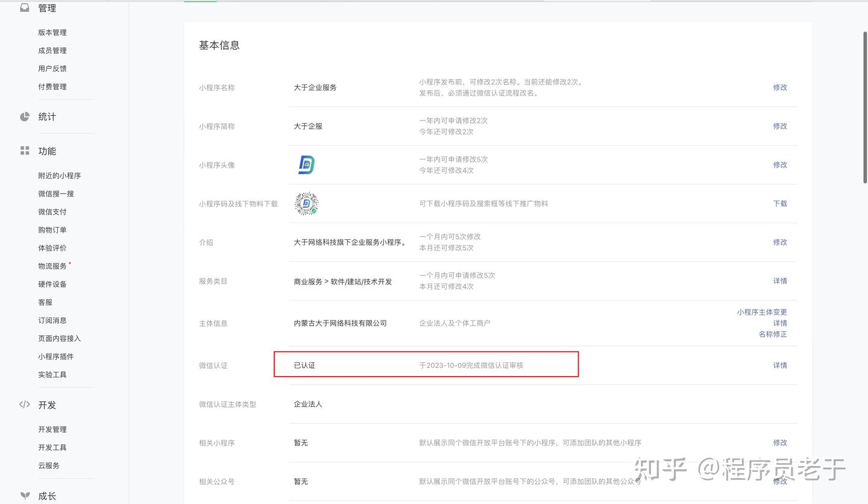Click 名称修正 link

[773, 334]
